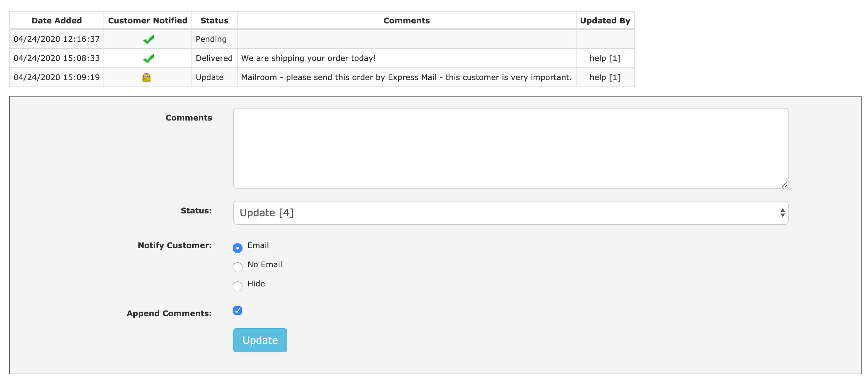Click the Mailroom Express Mail comment
Screen dimensions: 868x380
click(x=406, y=77)
